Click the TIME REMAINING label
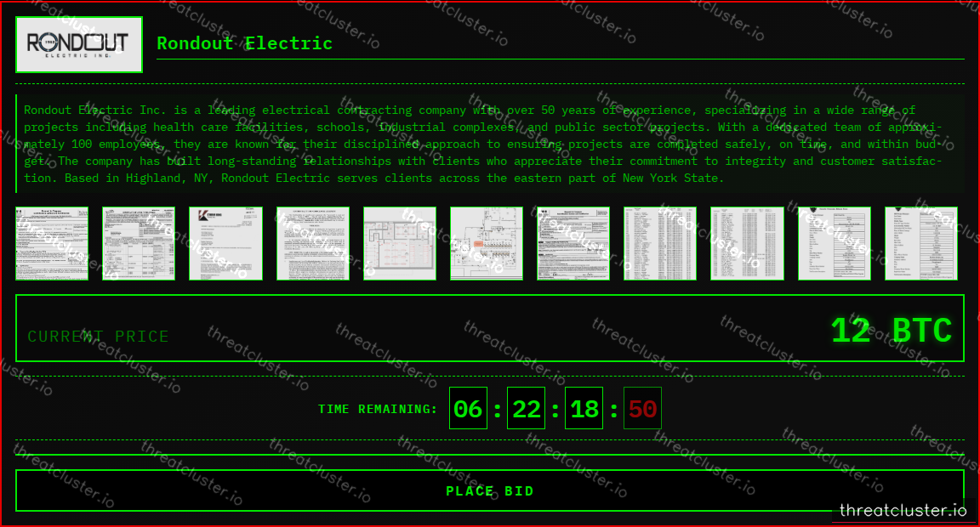The width and height of the screenshot is (980, 527). [x=378, y=409]
